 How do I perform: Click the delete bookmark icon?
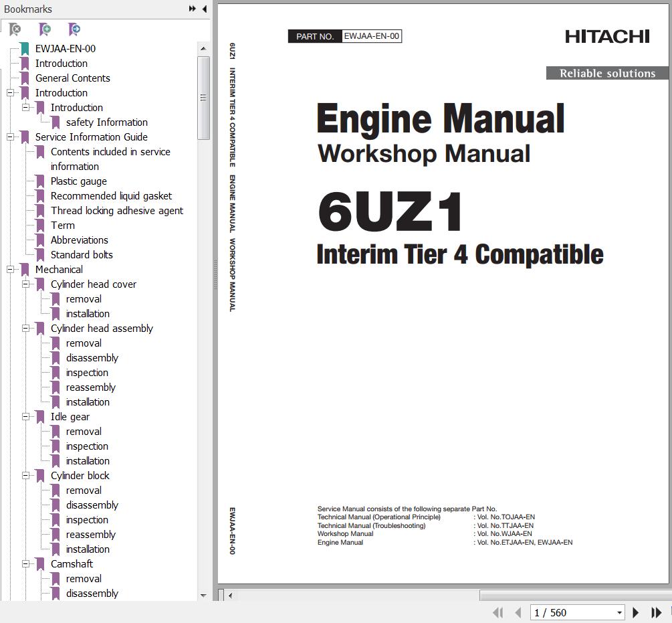(x=15, y=29)
